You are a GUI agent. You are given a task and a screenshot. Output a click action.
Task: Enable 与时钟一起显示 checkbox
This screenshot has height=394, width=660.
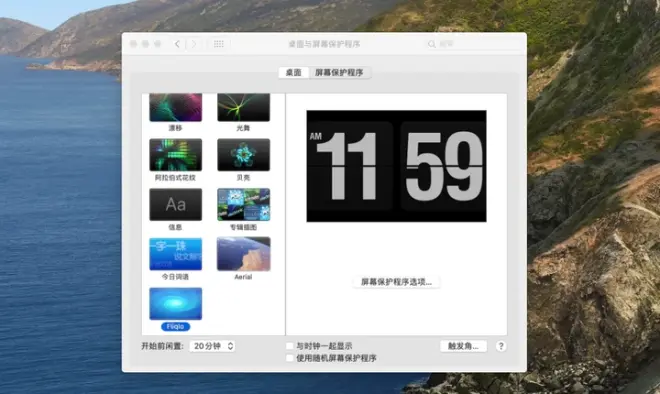click(290, 346)
